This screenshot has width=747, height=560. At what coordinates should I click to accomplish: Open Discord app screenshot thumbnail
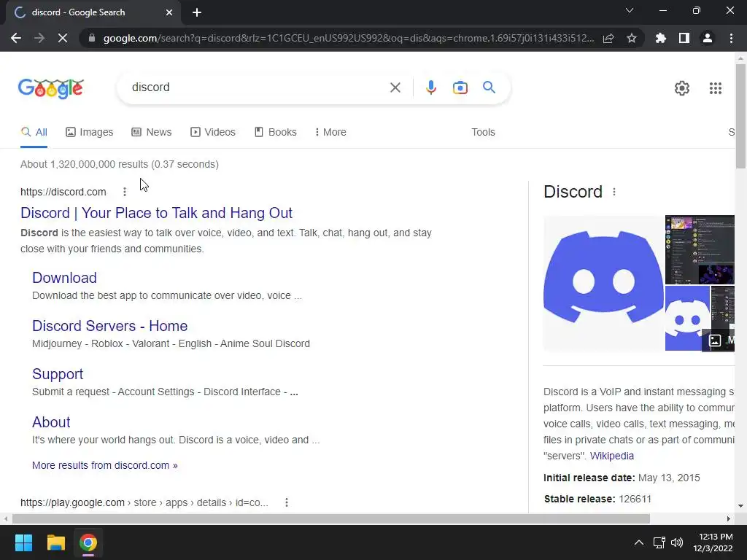(x=700, y=249)
